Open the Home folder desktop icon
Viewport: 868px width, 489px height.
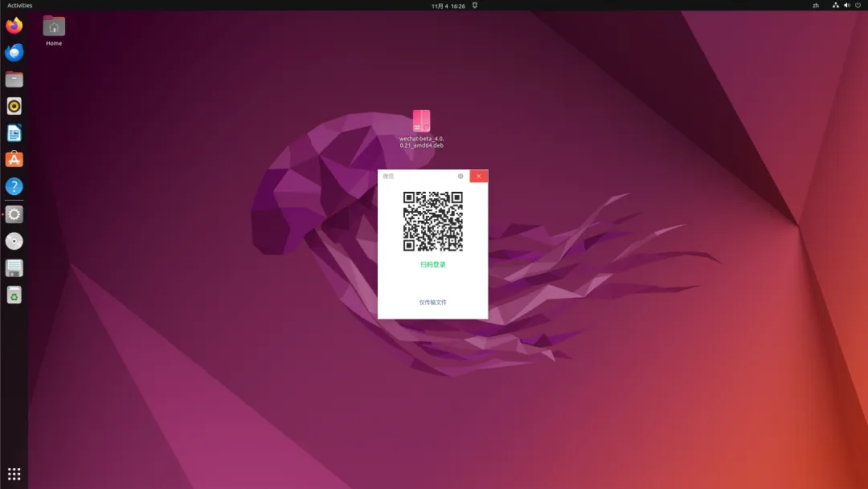54,31
